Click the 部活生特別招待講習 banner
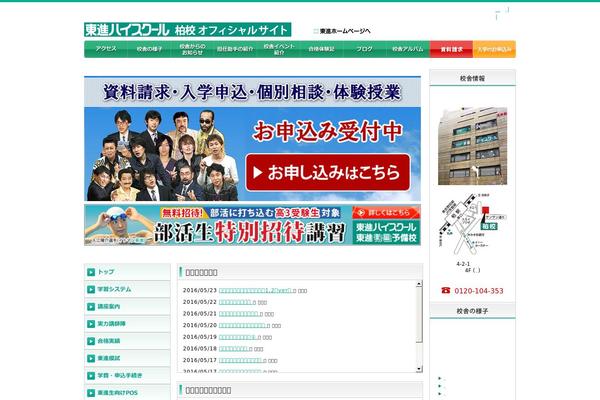This screenshot has height=400, width=600. tap(252, 225)
